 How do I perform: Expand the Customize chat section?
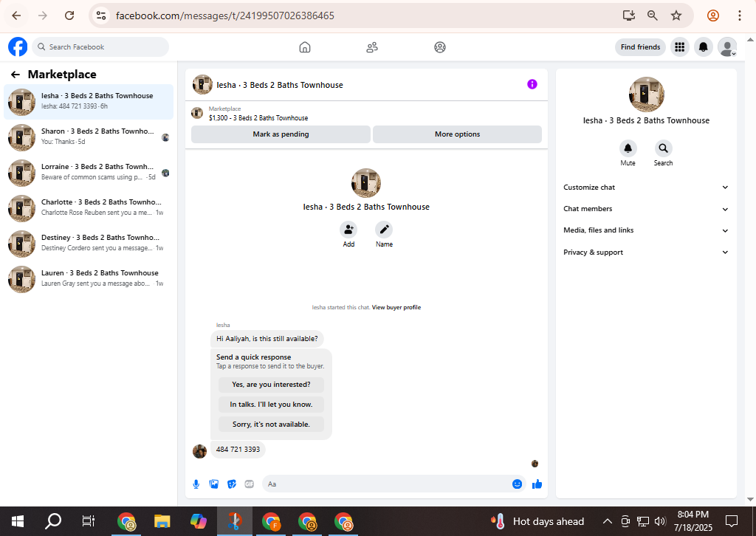645,187
